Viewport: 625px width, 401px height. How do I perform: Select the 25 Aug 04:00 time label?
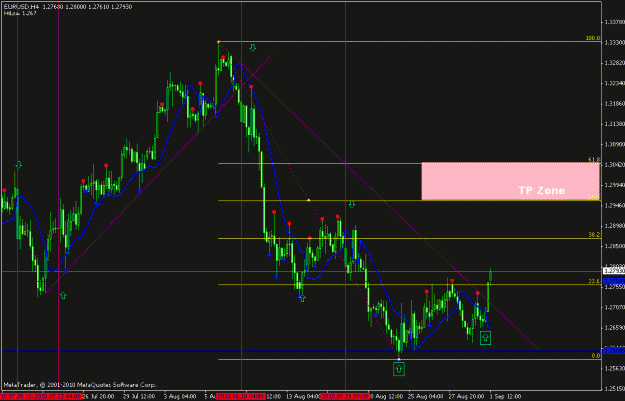tap(425, 397)
